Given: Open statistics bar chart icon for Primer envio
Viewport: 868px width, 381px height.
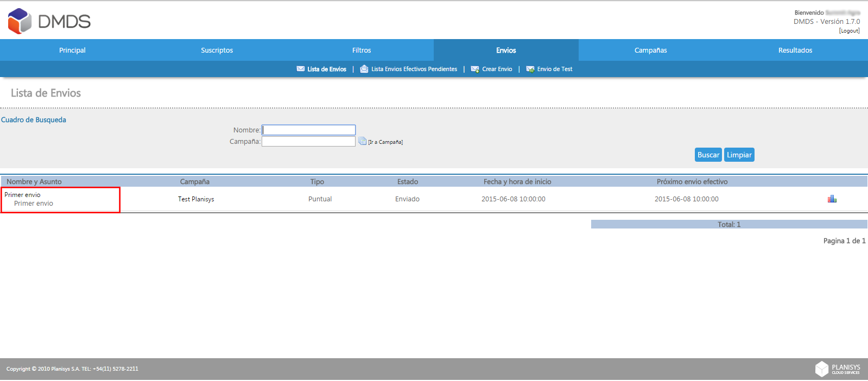Looking at the screenshot, I should pyautogui.click(x=832, y=199).
